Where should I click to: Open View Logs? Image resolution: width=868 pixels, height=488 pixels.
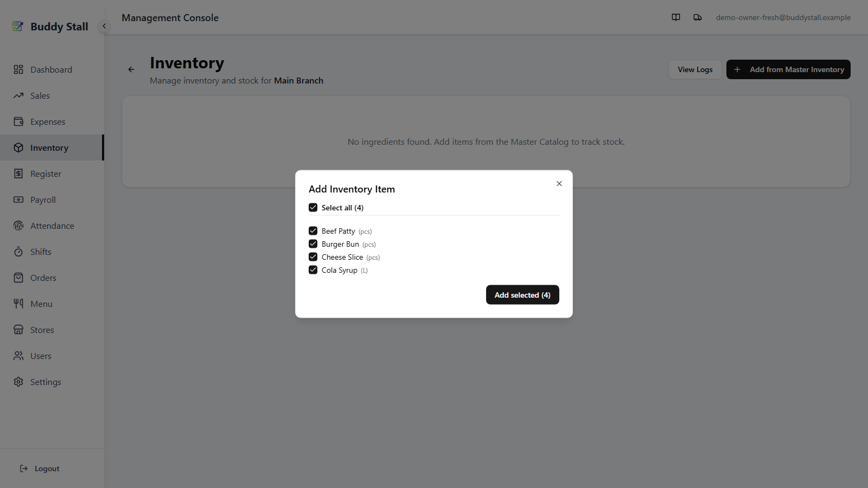coord(695,69)
